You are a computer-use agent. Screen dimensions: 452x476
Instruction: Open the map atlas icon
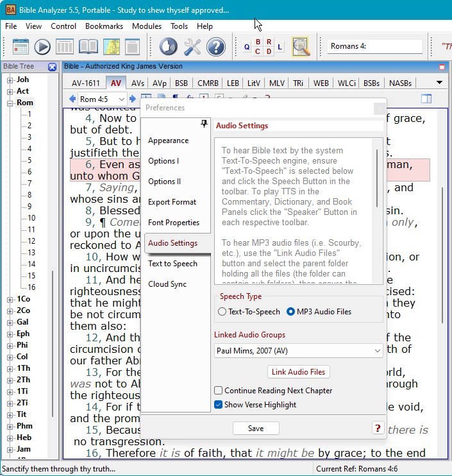coord(110,47)
